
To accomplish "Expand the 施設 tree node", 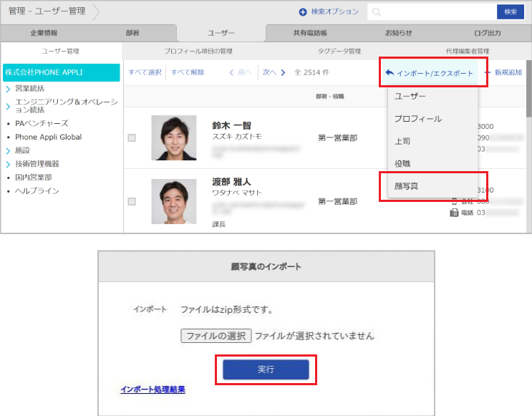I will click(x=7, y=150).
